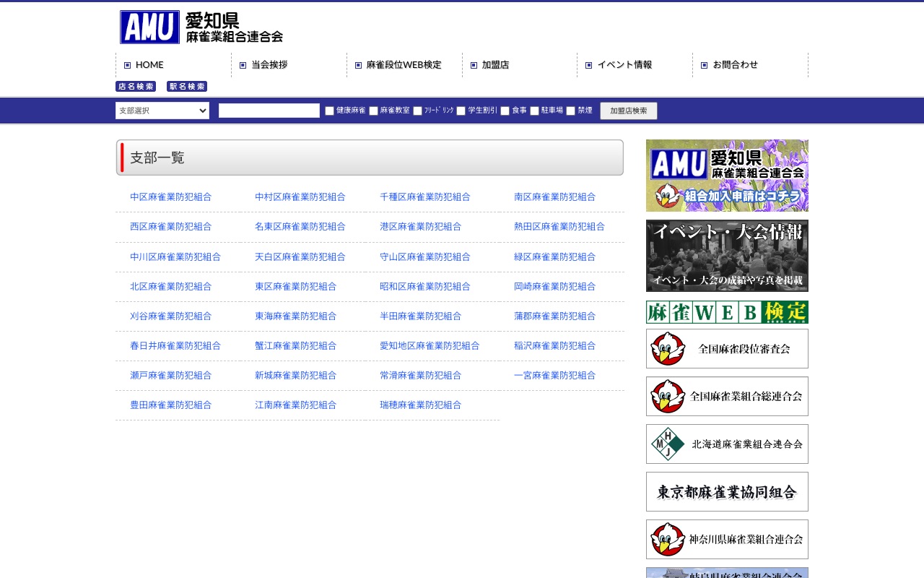Screen dimensions: 924x578
Task: Click the 神奈川県麻雀業組合連合会 banner
Action: click(x=727, y=539)
